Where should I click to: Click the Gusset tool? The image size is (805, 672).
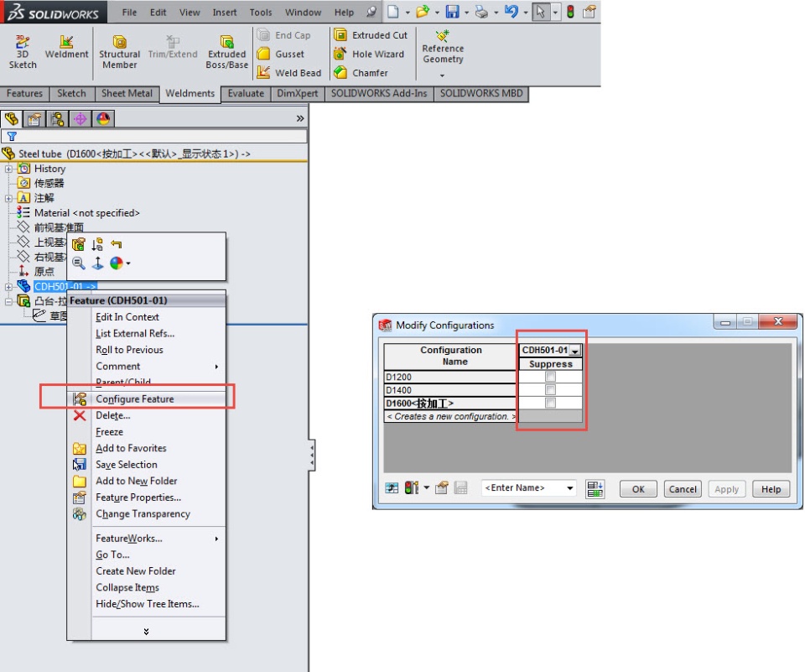(x=280, y=54)
